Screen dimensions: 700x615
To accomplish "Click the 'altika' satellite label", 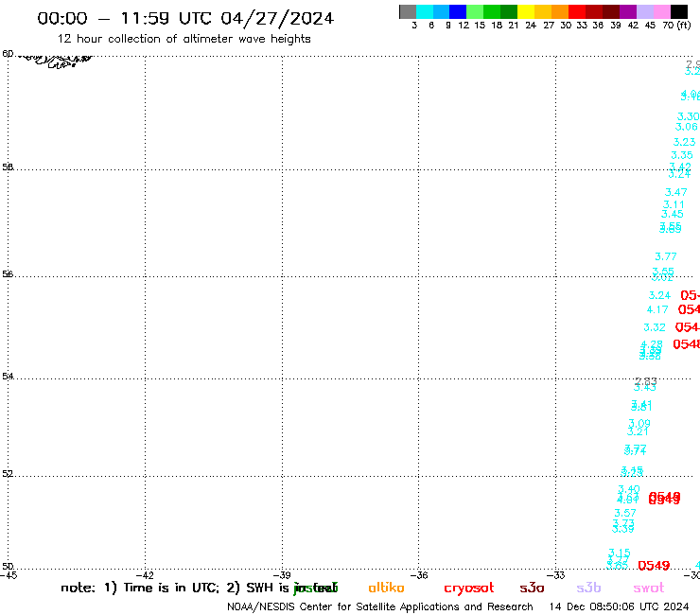I will pos(386,588).
